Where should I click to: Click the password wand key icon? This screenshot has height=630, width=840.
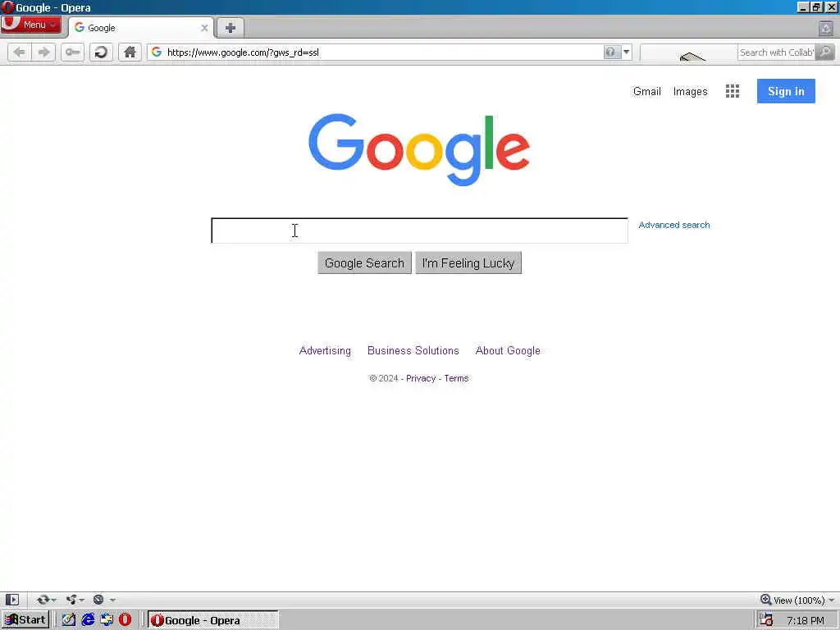tap(72, 52)
